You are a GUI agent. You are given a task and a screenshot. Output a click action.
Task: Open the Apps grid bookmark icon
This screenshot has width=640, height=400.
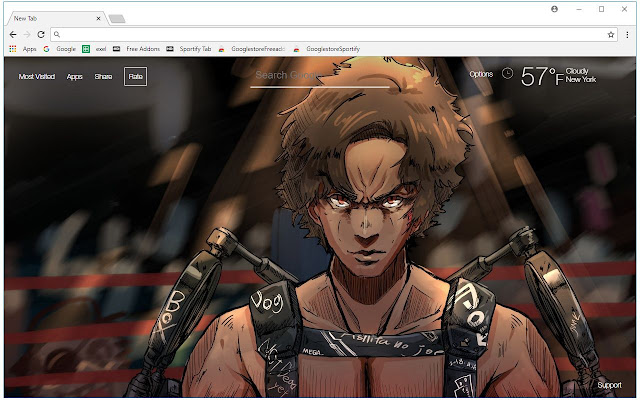[13, 49]
